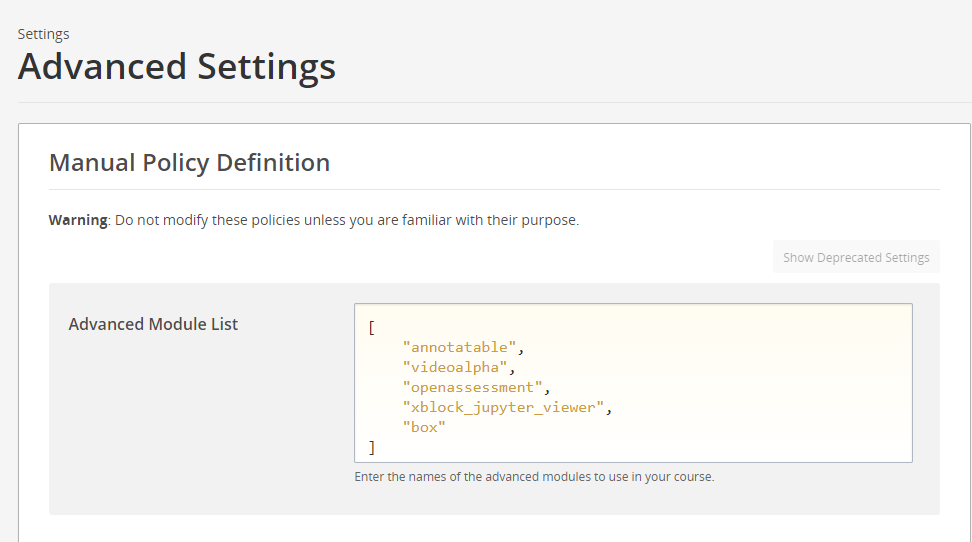This screenshot has height=542, width=972.
Task: Place cursor at the opening square bracket
Action: [372, 327]
